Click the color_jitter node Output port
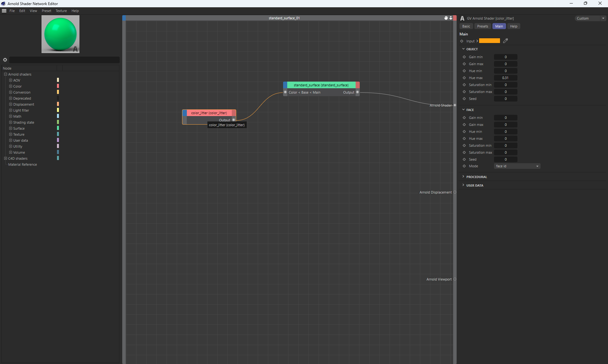The image size is (608, 364). (234, 120)
